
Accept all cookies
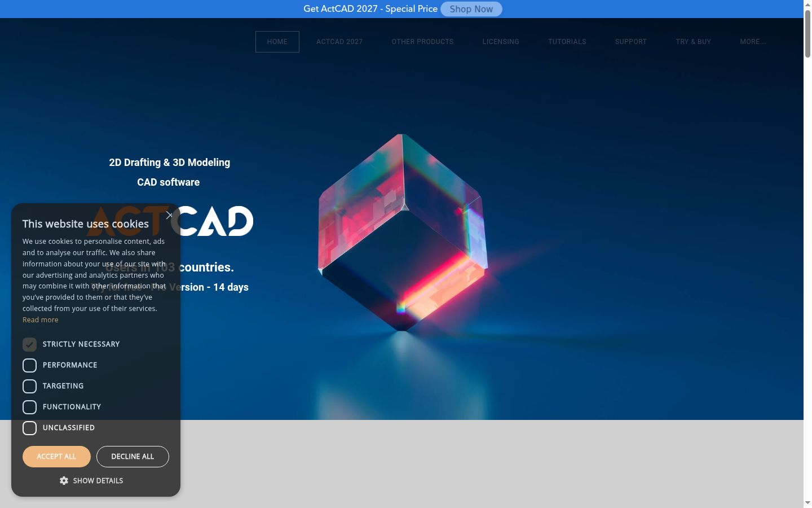(x=56, y=457)
